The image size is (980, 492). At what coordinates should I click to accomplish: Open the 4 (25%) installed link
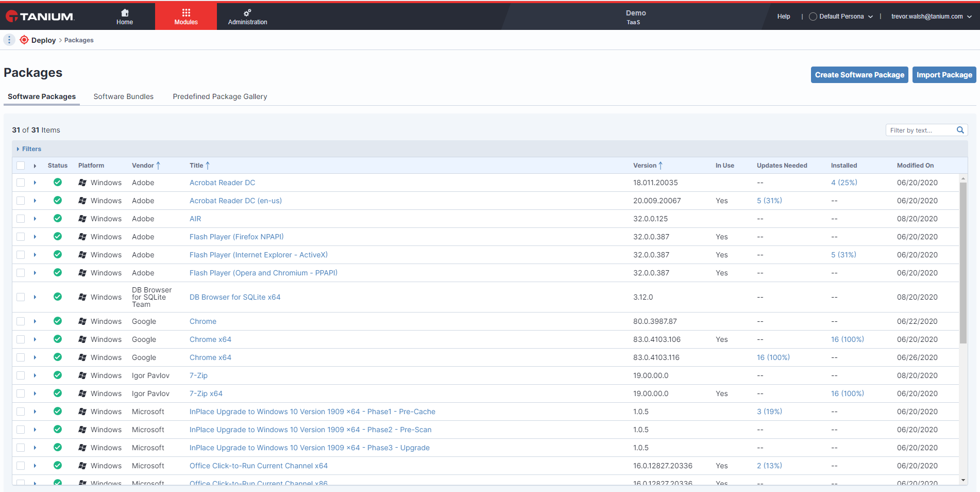pyautogui.click(x=844, y=183)
